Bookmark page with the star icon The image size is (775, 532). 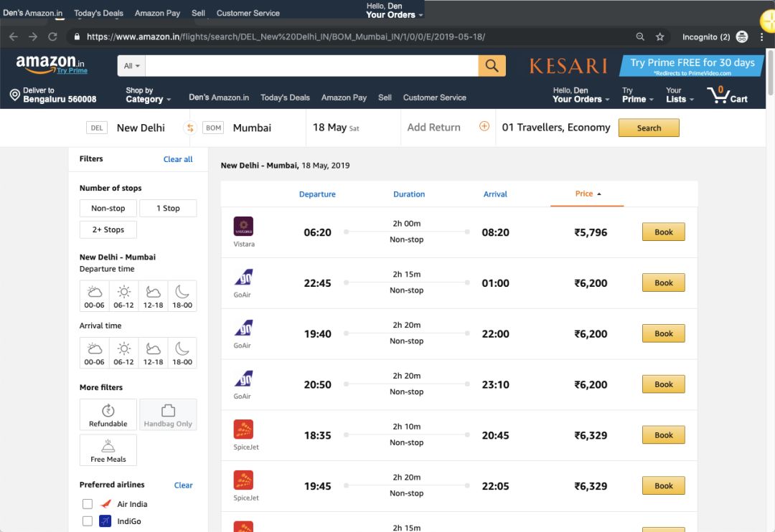point(660,37)
